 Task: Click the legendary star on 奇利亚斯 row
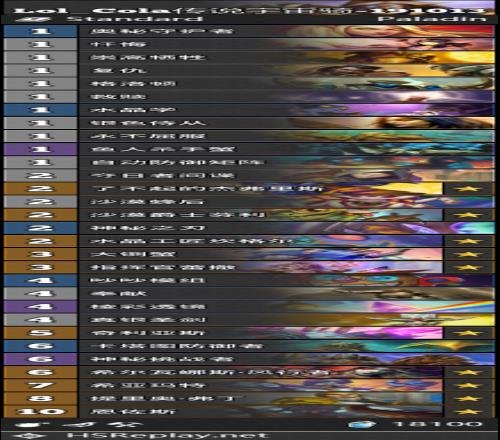pos(468,333)
